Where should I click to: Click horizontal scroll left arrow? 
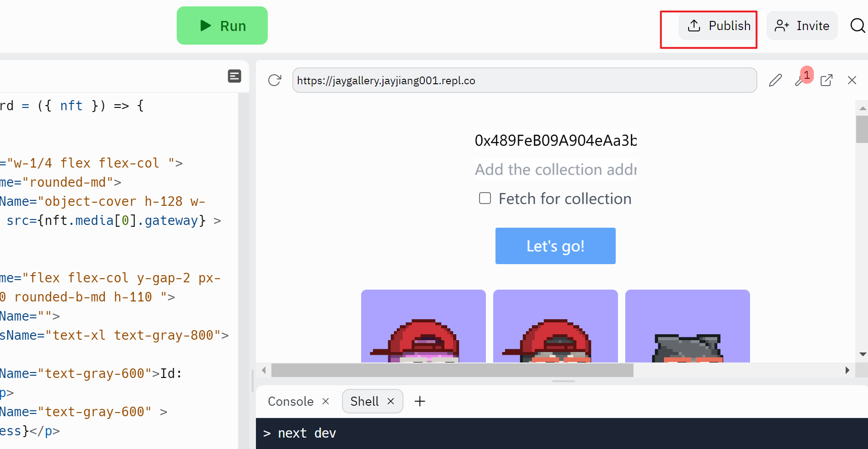point(264,370)
